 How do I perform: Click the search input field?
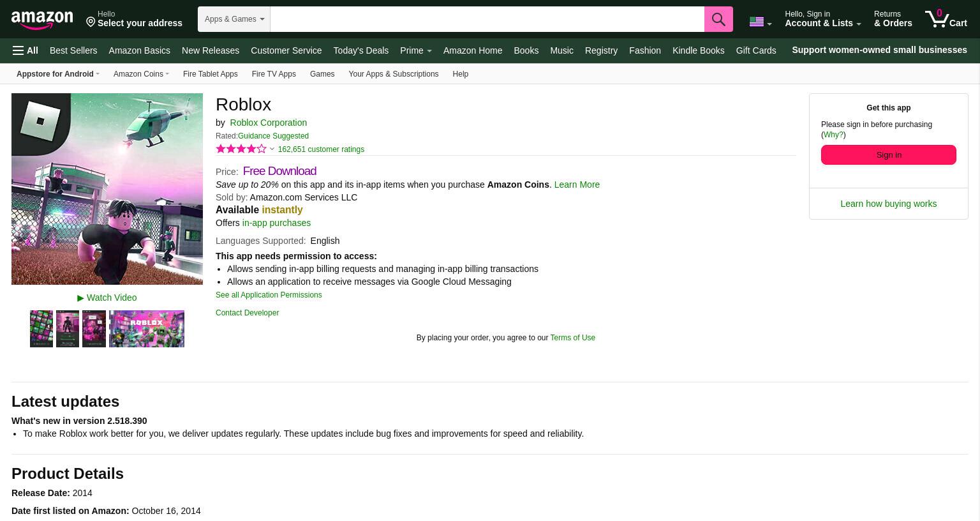pyautogui.click(x=487, y=19)
